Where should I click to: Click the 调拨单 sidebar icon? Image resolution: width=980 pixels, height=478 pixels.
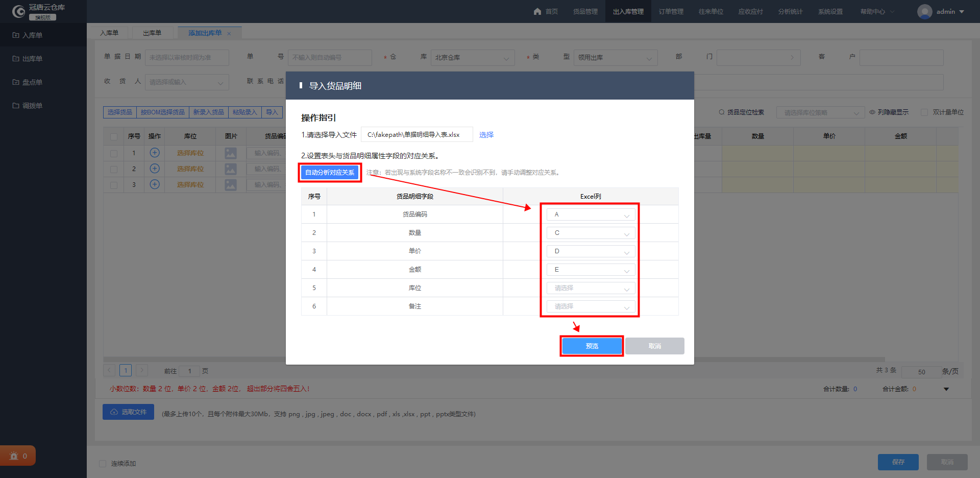[16, 106]
